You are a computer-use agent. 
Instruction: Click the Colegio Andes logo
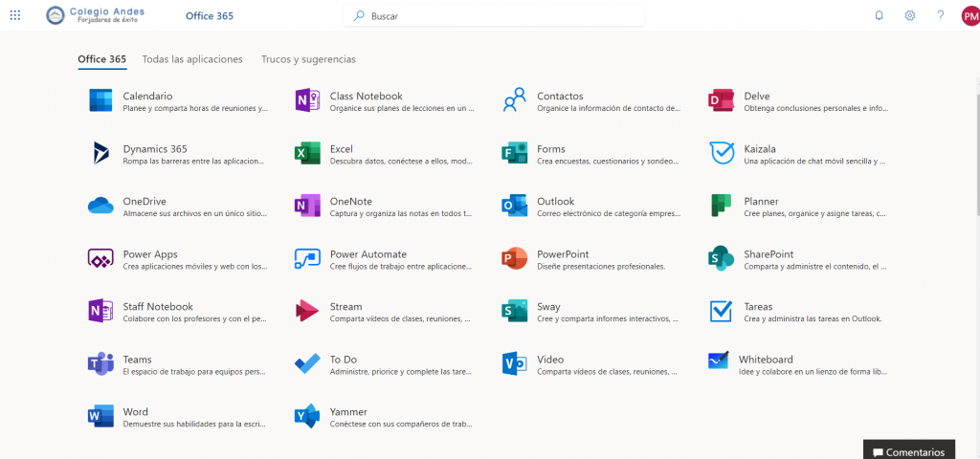coord(96,15)
